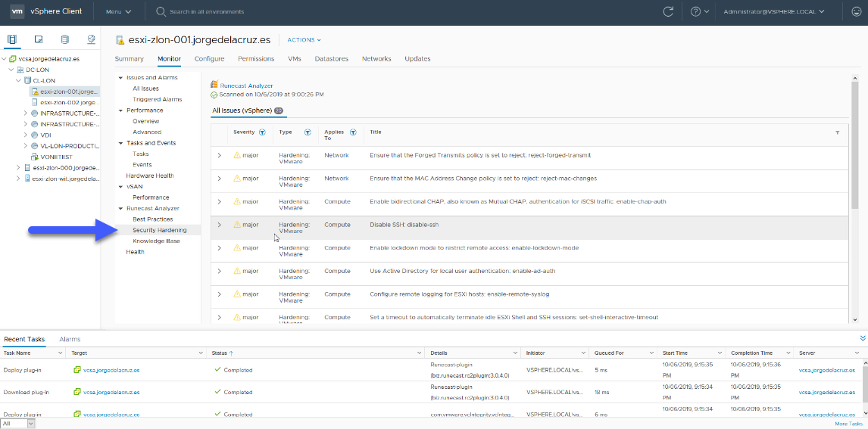Viewport: 868px width, 429px height.
Task: Switch to the Summary tab
Action: click(129, 58)
